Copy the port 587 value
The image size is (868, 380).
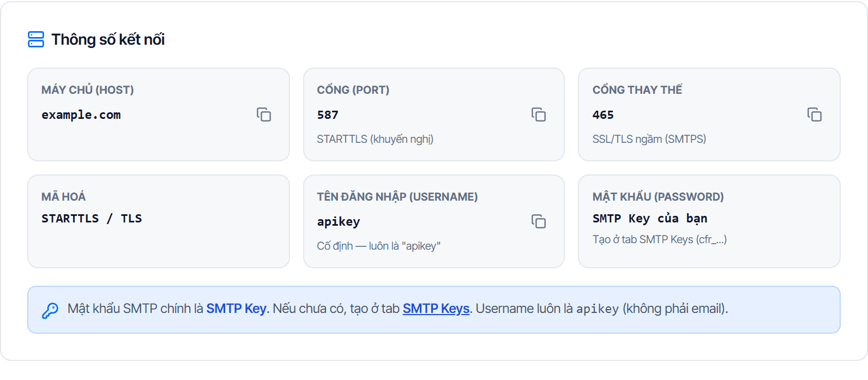[539, 114]
